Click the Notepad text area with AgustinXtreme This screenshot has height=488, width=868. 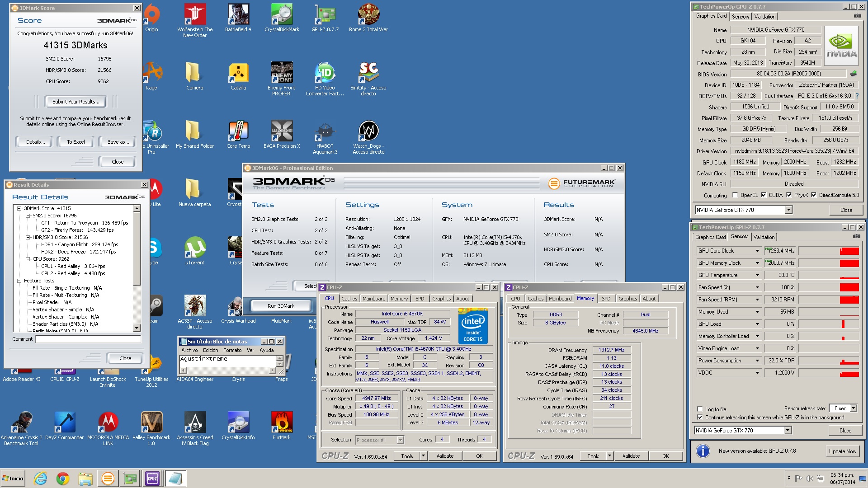point(228,361)
